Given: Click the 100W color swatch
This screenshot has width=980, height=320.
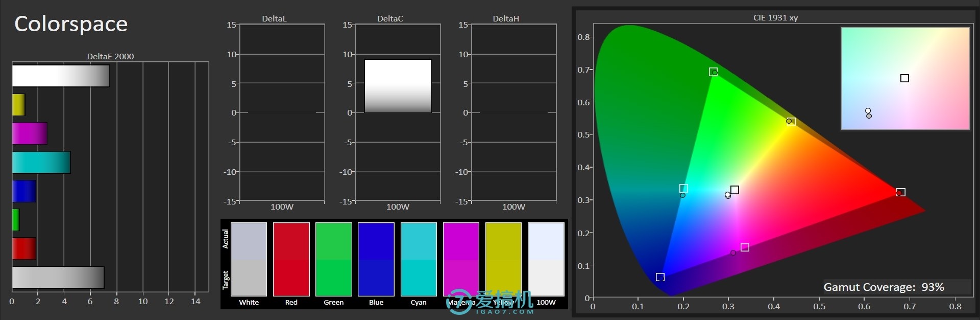Looking at the screenshot, I should (546, 259).
